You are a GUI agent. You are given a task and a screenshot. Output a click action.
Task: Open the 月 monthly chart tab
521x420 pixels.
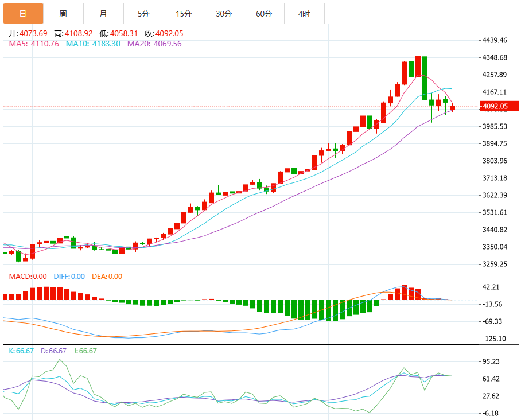[103, 13]
